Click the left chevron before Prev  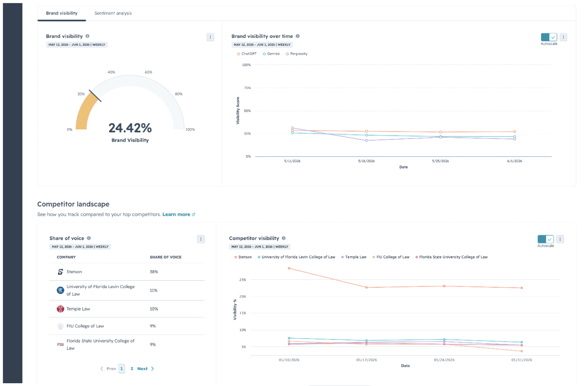tap(101, 369)
